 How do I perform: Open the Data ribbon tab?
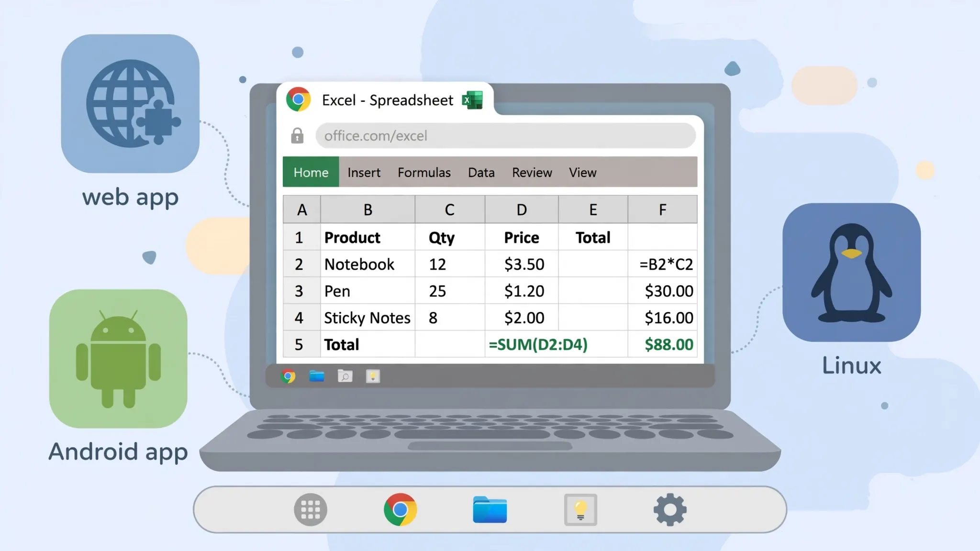click(481, 172)
